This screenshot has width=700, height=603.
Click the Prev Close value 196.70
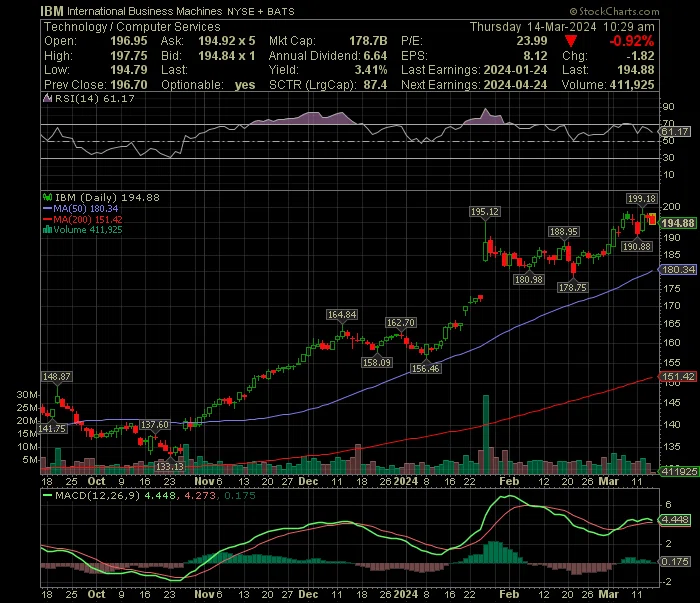(x=129, y=85)
